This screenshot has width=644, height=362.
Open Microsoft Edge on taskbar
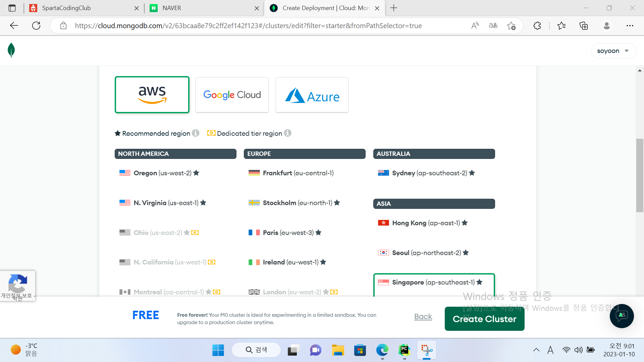(x=382, y=350)
